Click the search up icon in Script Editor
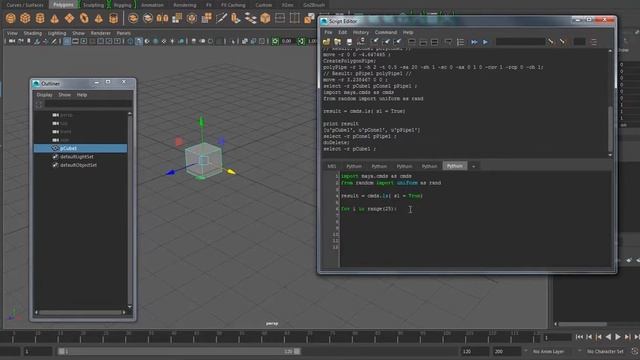Screen dimensions: 640x360 point(562,42)
